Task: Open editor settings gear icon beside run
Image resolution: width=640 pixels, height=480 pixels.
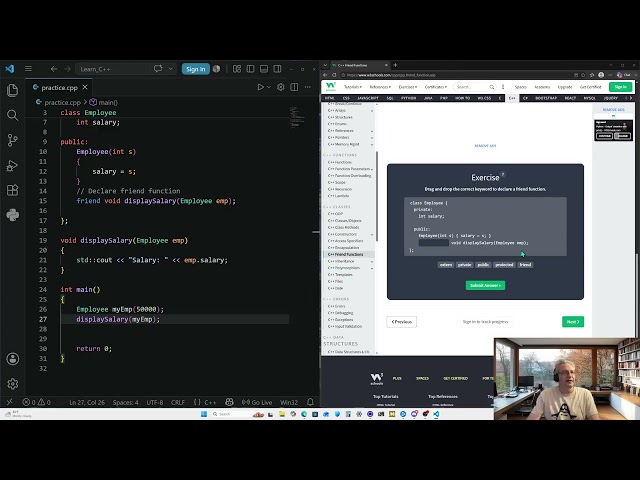Action: tap(280, 87)
